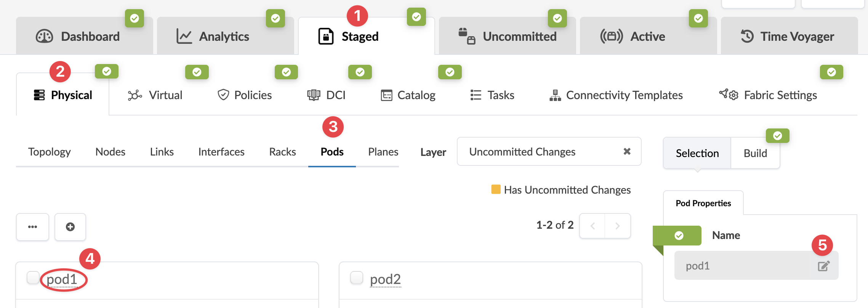Open the three-dots actions menu

point(32,227)
